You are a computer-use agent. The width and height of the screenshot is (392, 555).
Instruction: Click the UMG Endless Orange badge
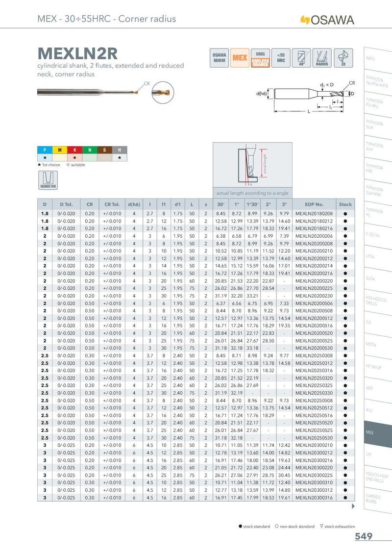click(260, 58)
